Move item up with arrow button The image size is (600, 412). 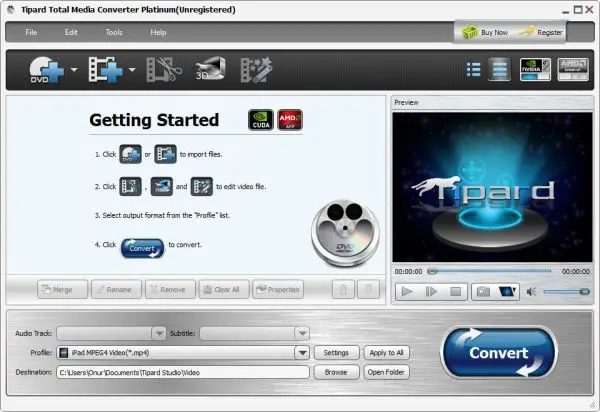[343, 290]
